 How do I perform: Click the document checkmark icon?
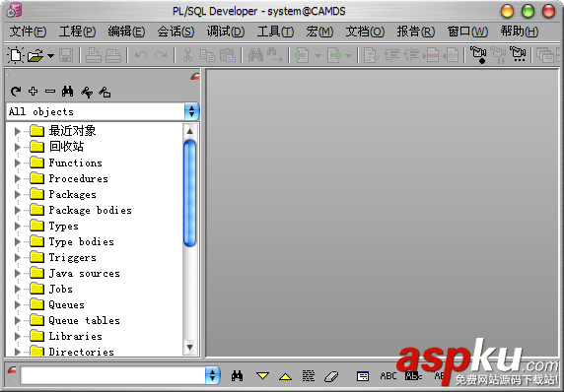click(371, 56)
